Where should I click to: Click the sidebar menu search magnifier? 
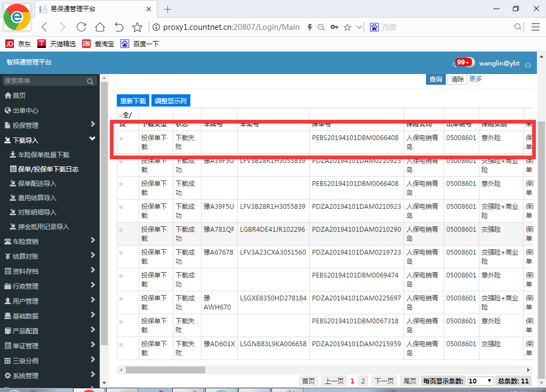click(x=90, y=81)
